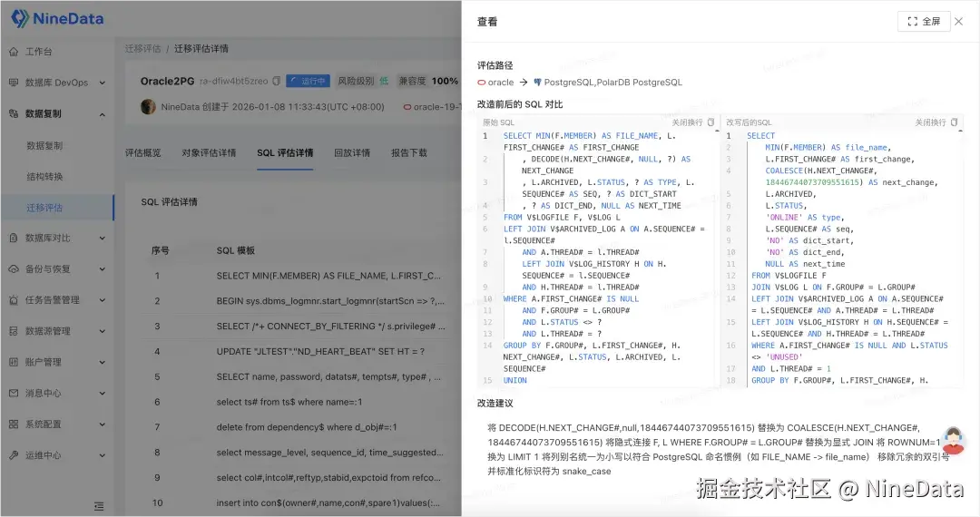The image size is (980, 517).
Task: Click the 数据库对比 sidebar icon
Action: pos(14,238)
